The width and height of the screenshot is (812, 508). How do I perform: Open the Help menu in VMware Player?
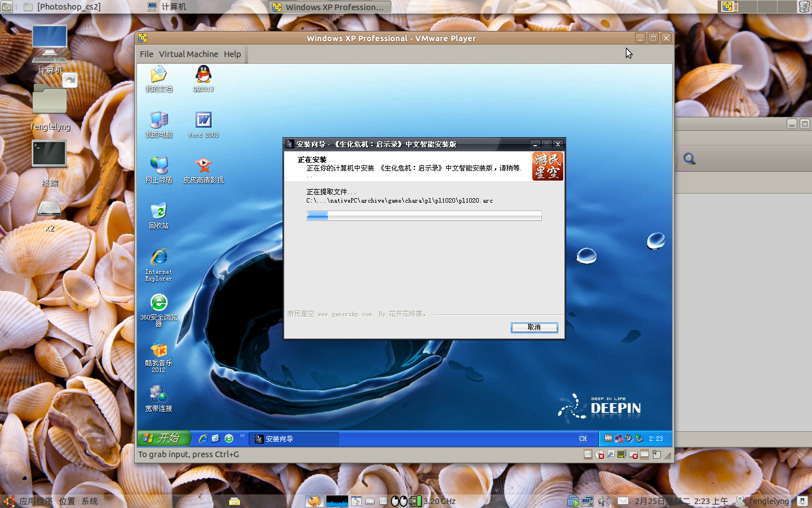point(232,54)
